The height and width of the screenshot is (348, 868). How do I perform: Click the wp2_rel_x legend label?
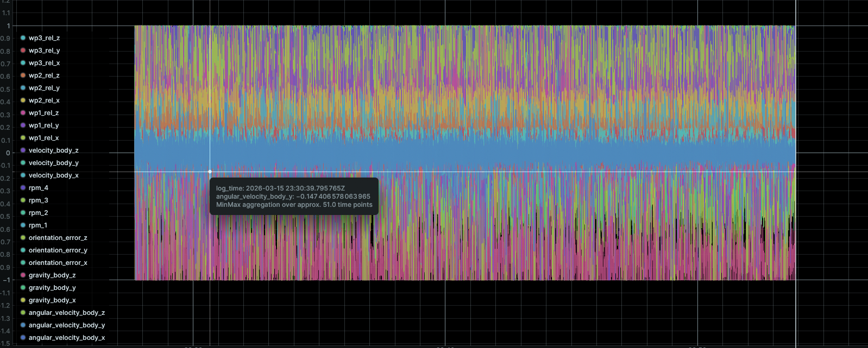[44, 100]
